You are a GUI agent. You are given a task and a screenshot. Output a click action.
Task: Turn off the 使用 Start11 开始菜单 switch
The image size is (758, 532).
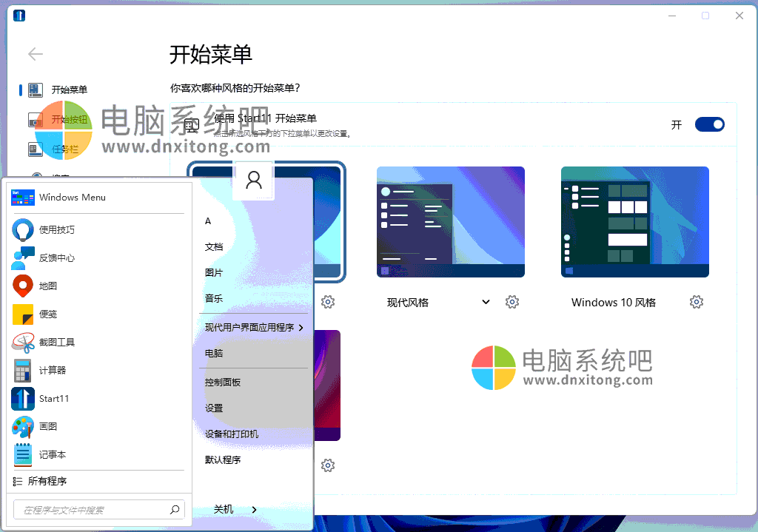click(x=709, y=124)
